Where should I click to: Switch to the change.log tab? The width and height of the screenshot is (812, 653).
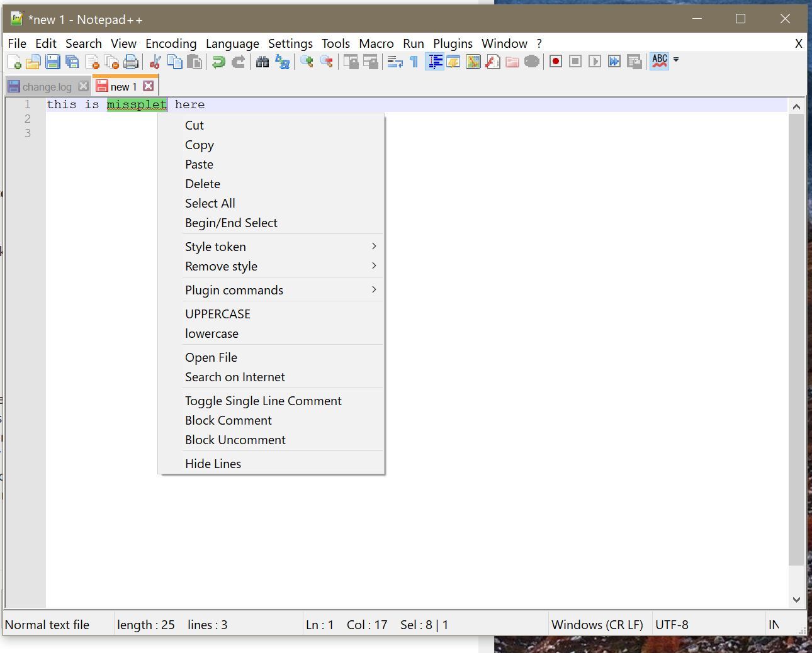pyautogui.click(x=47, y=87)
